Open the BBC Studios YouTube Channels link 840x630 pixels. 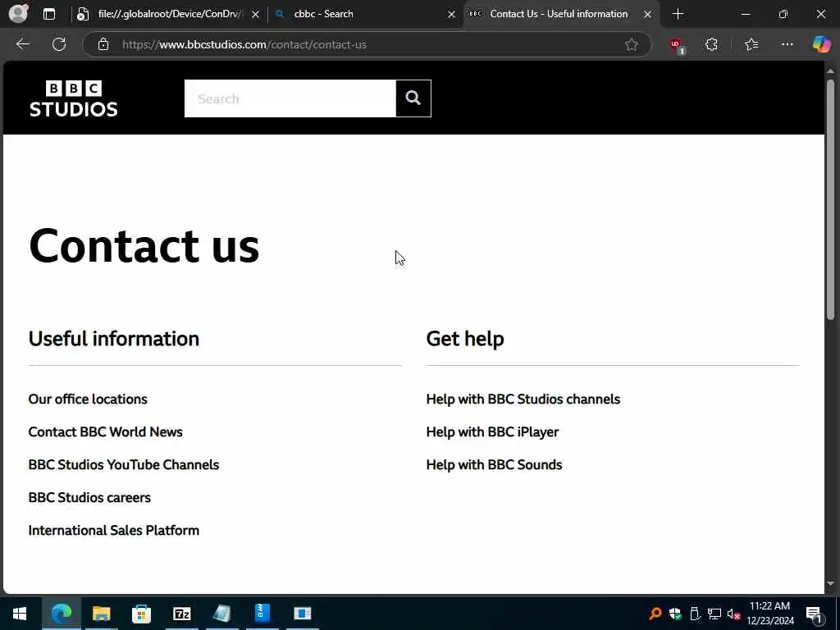(x=124, y=464)
